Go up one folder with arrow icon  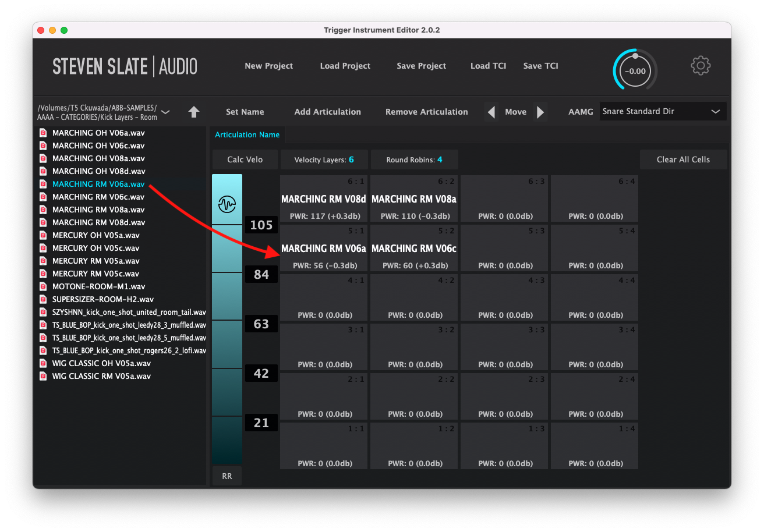click(194, 112)
